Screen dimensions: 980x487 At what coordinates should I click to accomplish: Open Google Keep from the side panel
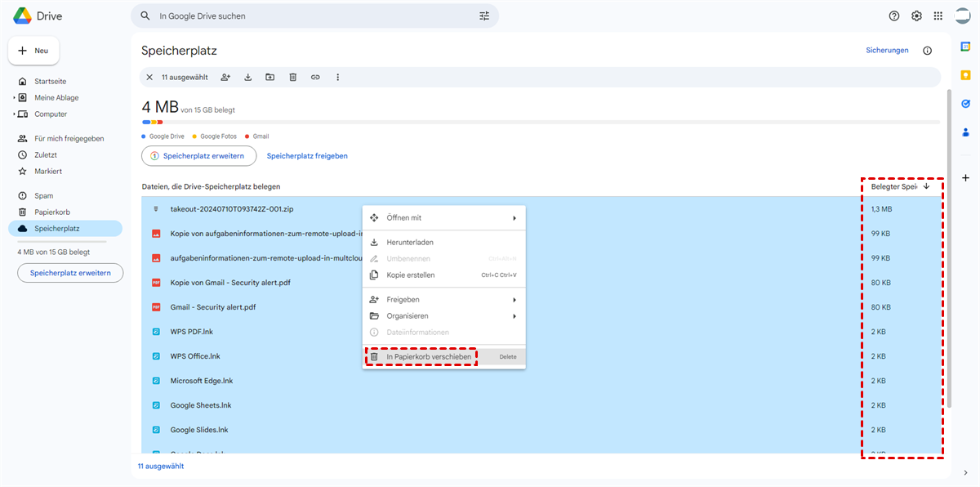tap(965, 75)
